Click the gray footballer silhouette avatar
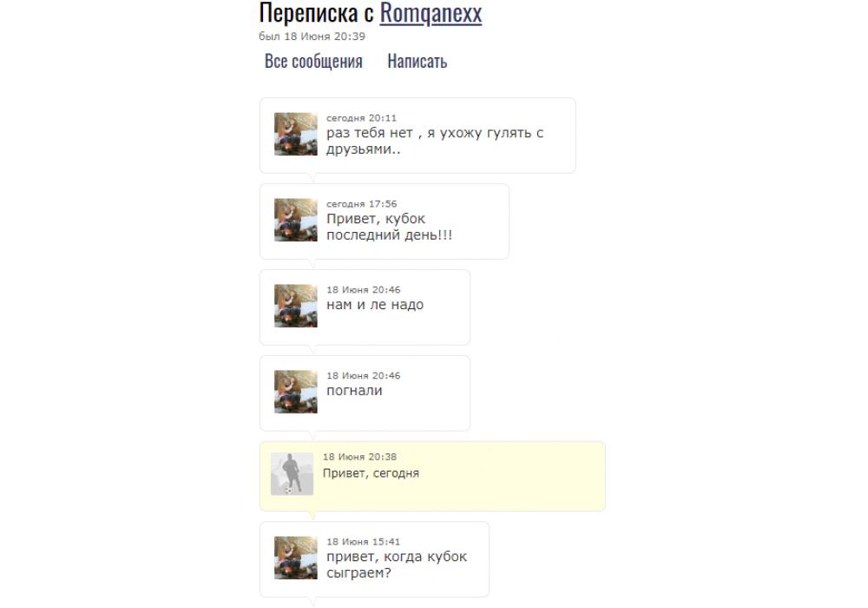Viewport: 868px width, 608px height. pos(292,474)
